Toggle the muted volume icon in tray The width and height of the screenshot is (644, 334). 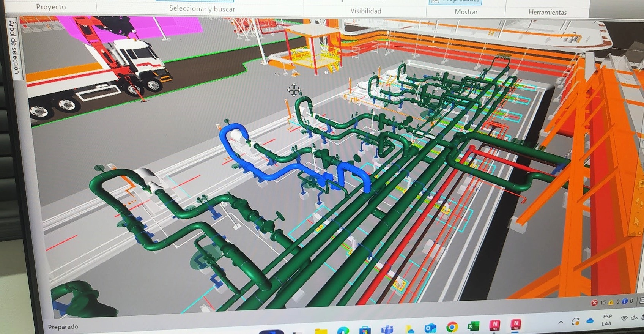coord(634,318)
